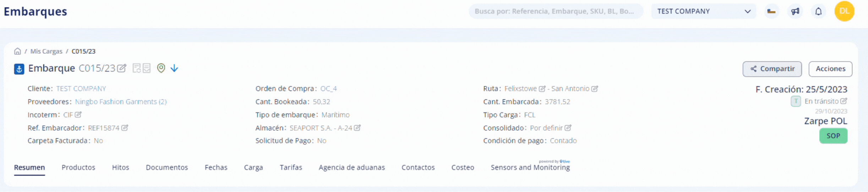Open the DL user avatar menu
Viewport: 868px width, 192px height.
pos(844,11)
